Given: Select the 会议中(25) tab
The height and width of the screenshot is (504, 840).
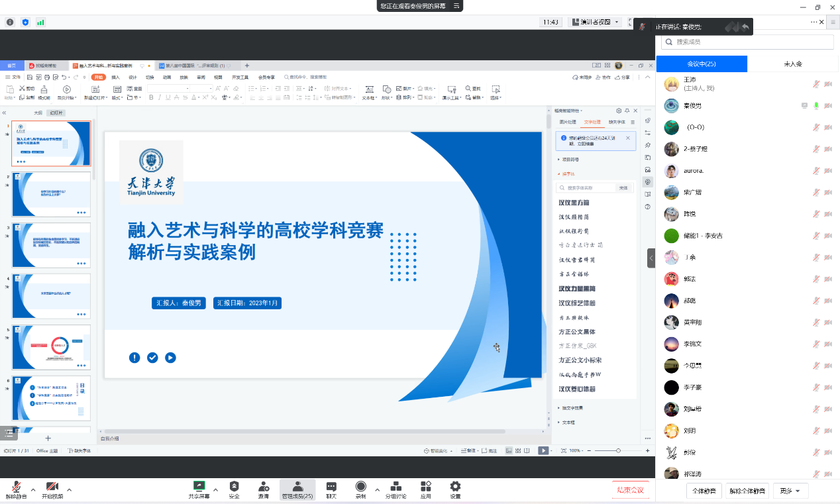Looking at the screenshot, I should [702, 64].
